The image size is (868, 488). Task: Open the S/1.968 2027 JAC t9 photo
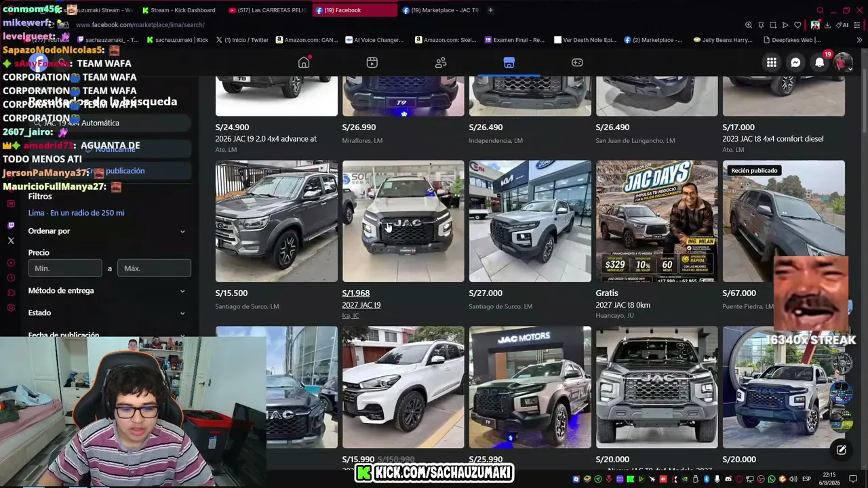(403, 221)
